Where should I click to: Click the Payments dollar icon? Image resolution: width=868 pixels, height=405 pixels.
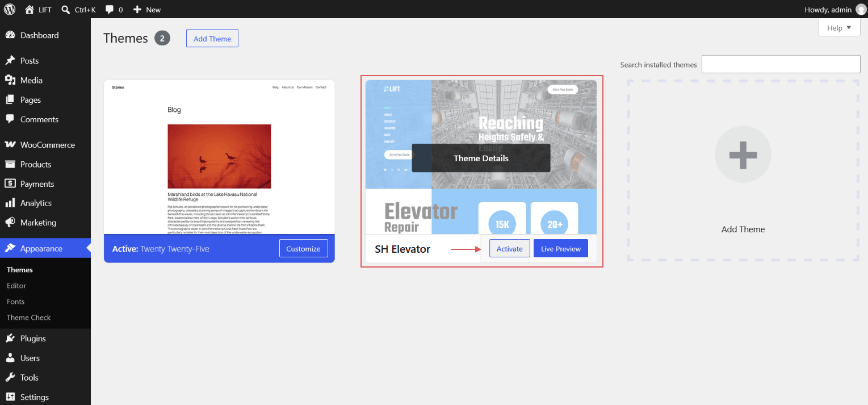point(10,183)
